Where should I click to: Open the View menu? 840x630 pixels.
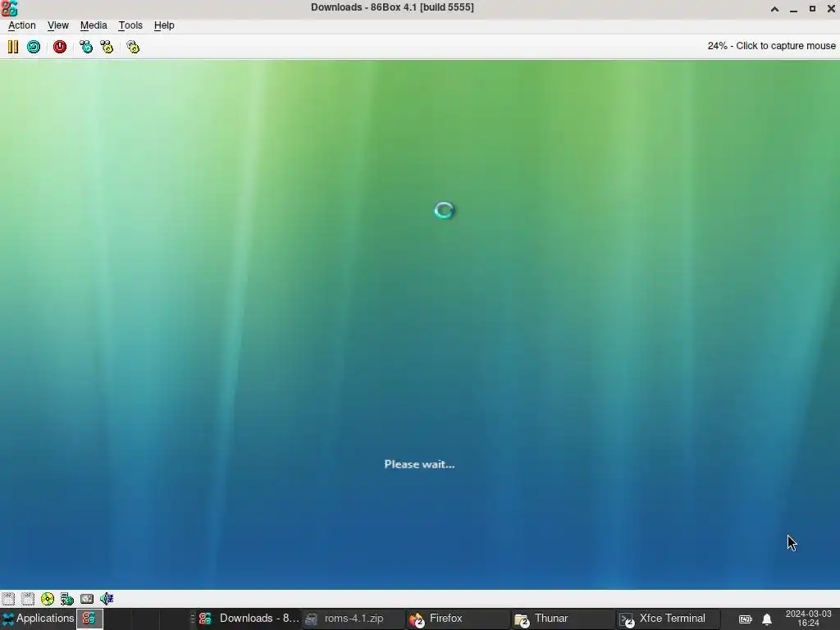(58, 25)
